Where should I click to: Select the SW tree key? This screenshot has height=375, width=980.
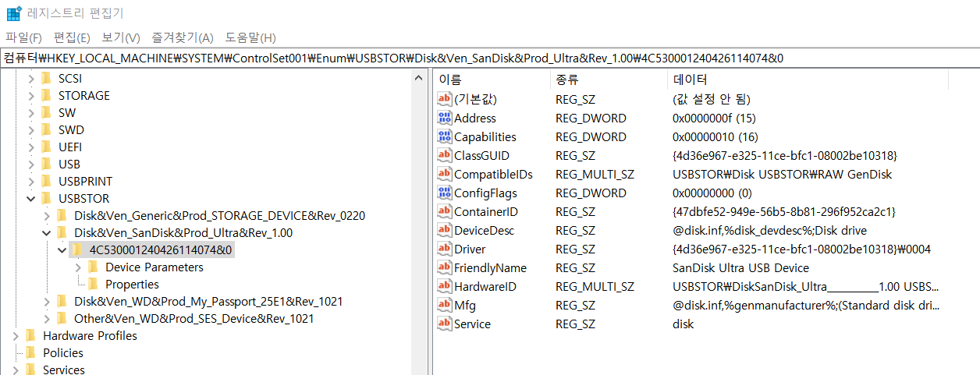(x=67, y=113)
